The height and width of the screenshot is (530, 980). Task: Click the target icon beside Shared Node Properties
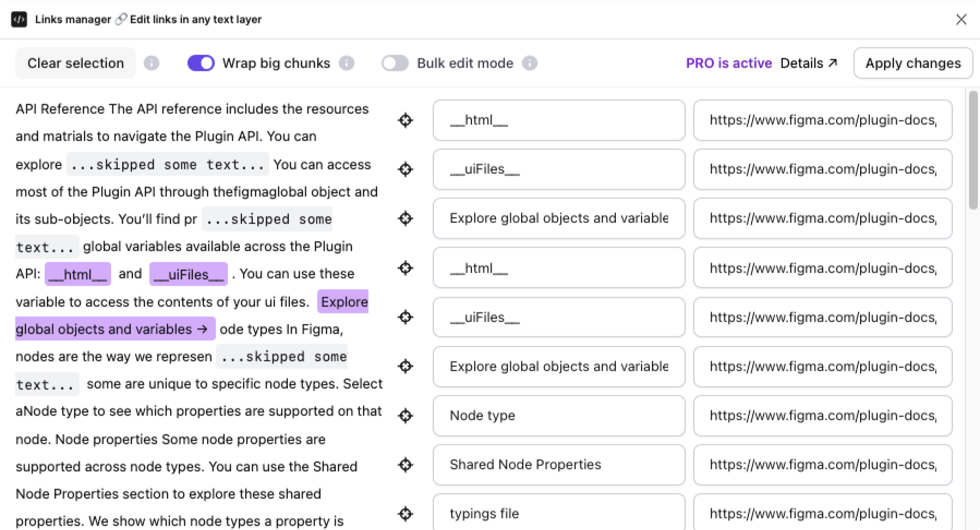pos(405,465)
